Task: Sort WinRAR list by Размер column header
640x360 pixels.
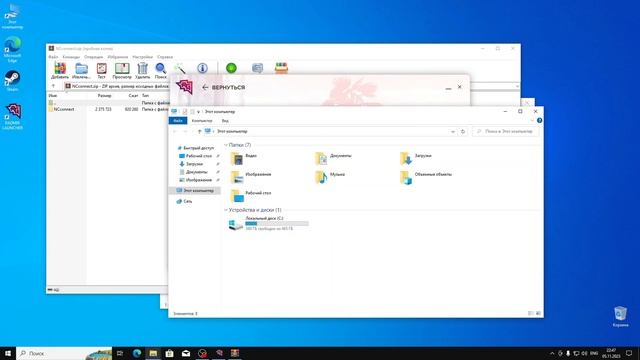Action: pos(104,96)
